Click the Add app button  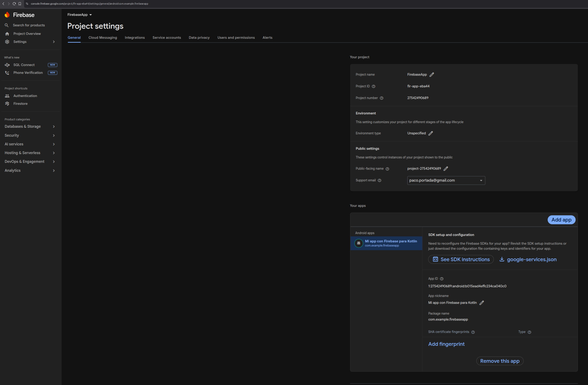tap(561, 220)
